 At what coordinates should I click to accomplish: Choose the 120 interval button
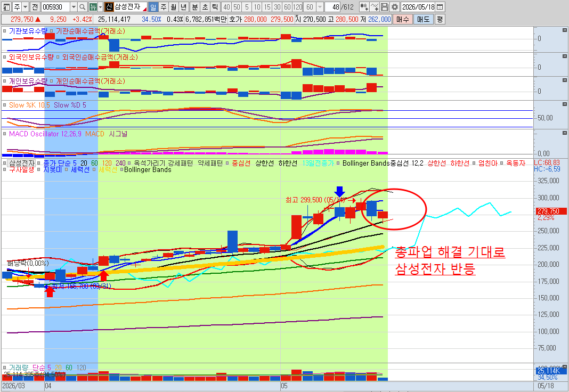(x=298, y=7)
